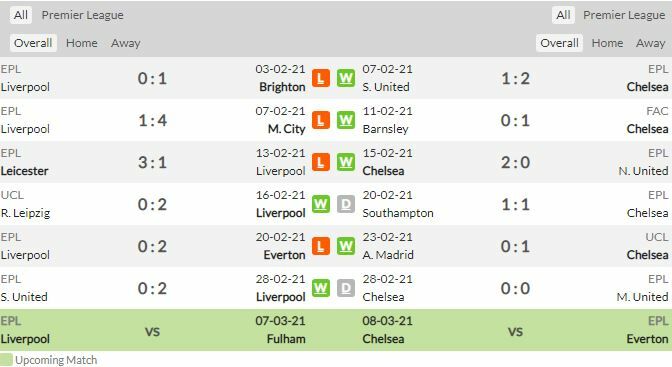Open upcoming Liverpool vs Fulham match
The image size is (672, 367).
(x=153, y=330)
